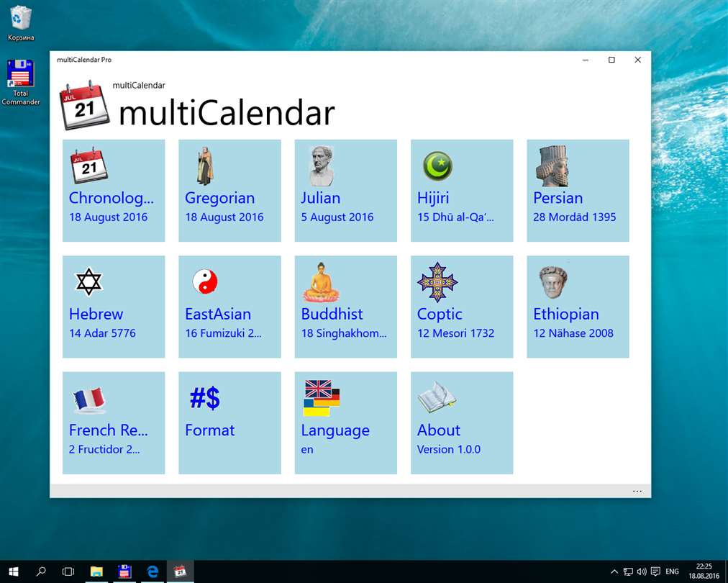
Task: Click the French flag icon
Action: pos(89,399)
